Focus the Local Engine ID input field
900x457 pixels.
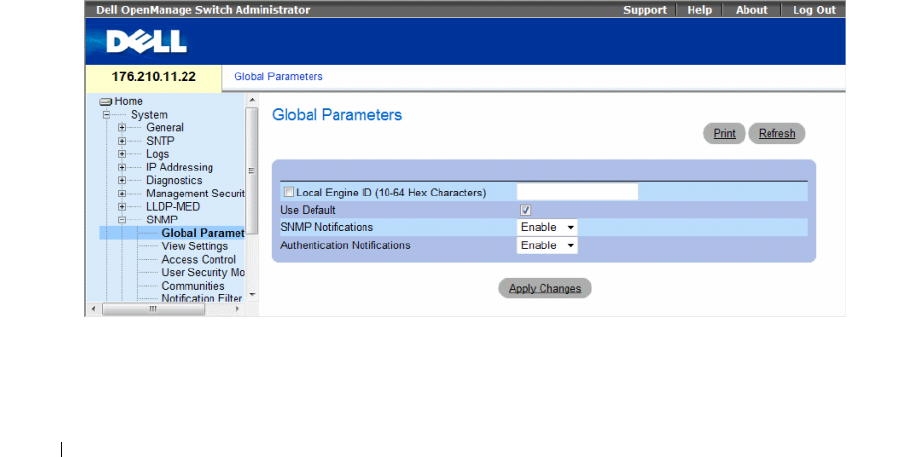point(577,192)
